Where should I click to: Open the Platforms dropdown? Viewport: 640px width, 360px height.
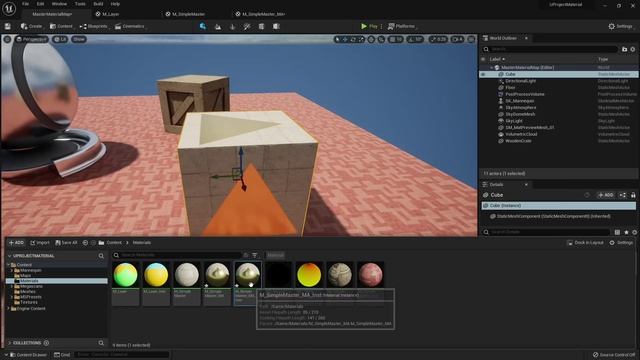point(402,27)
